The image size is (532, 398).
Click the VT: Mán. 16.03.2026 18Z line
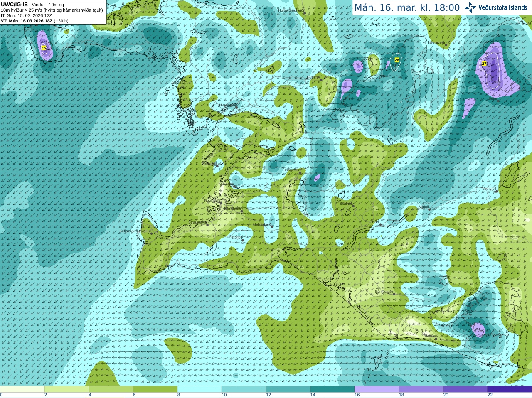point(27,21)
